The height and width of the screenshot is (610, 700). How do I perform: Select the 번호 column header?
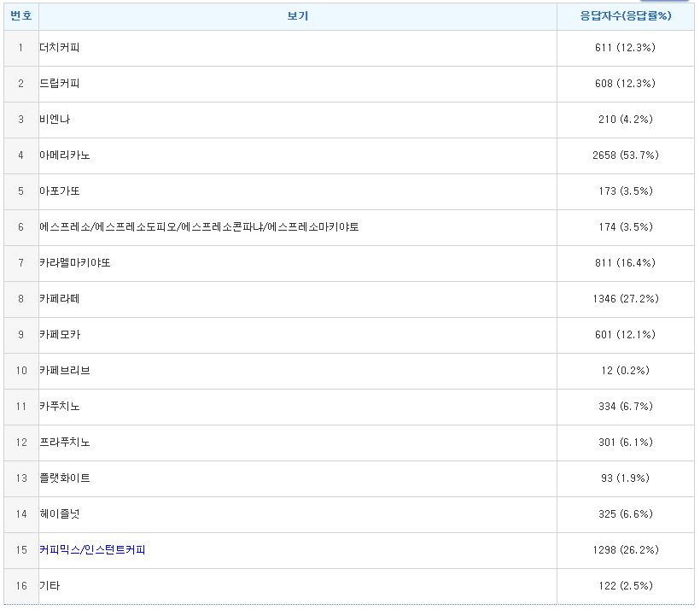point(21,16)
